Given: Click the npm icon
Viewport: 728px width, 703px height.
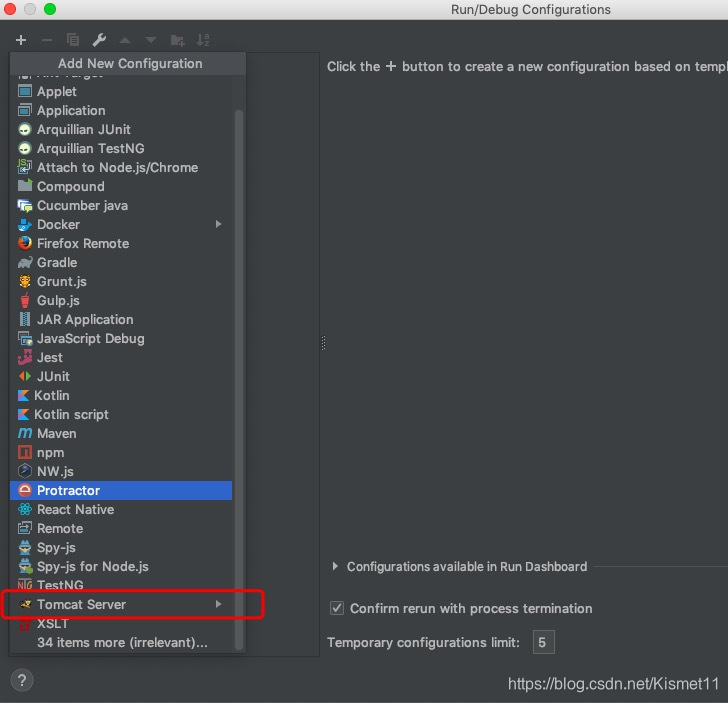Looking at the screenshot, I should click(25, 452).
